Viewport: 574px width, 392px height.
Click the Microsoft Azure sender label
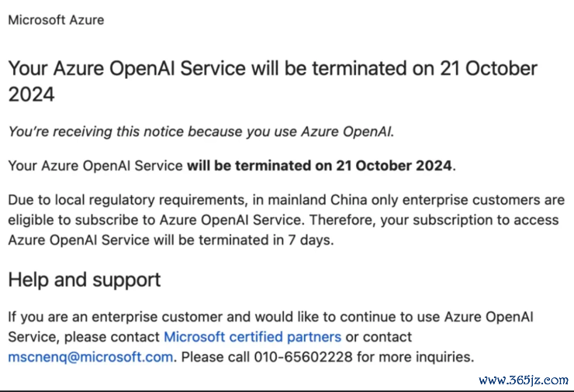[x=56, y=19]
